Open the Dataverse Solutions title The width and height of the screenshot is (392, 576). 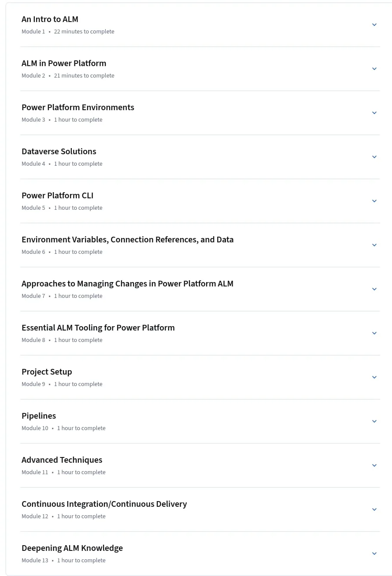pyautogui.click(x=59, y=152)
